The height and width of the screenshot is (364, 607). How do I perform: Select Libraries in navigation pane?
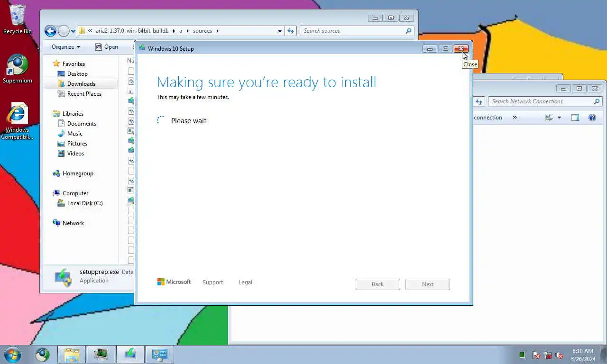[x=73, y=113]
